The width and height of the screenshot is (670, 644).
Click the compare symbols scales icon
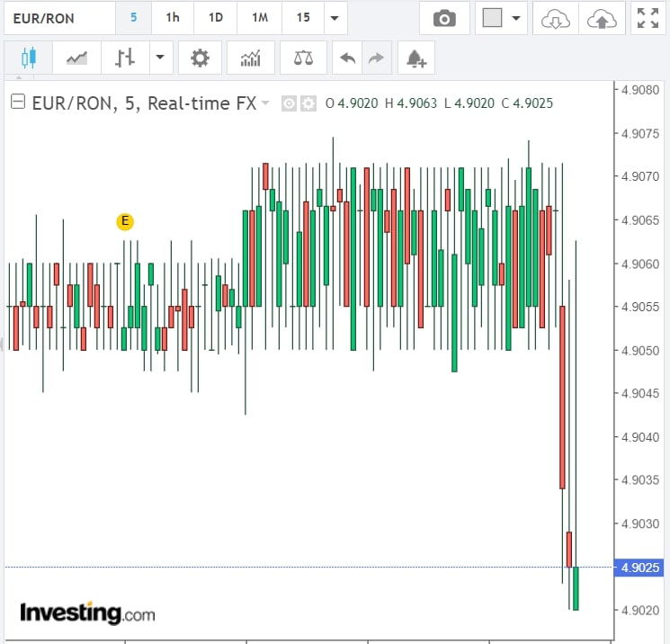[x=303, y=58]
